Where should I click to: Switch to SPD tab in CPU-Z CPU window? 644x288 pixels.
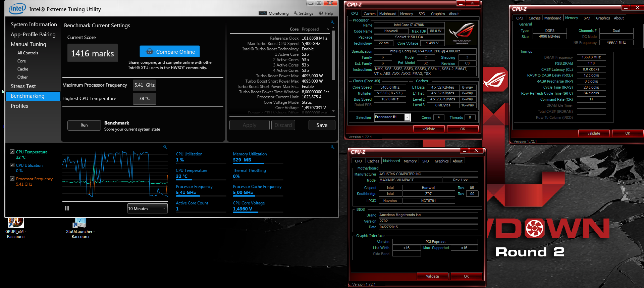tap(422, 14)
